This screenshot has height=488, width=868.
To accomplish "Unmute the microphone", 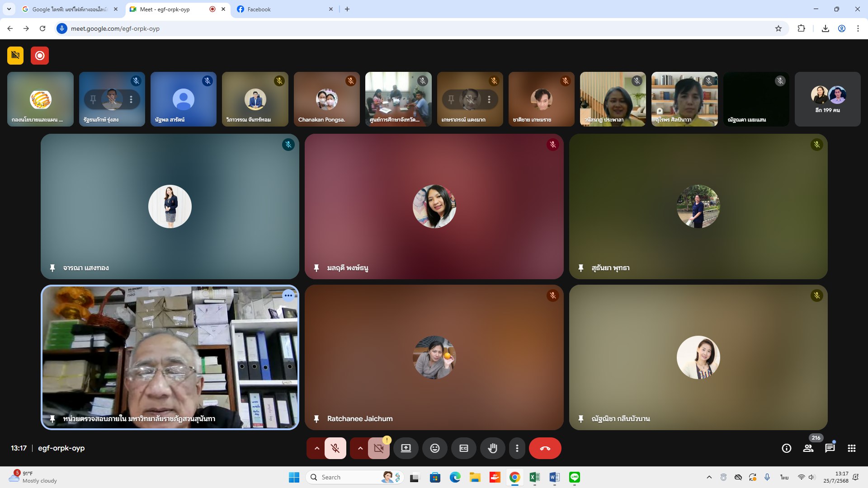I will pyautogui.click(x=335, y=448).
